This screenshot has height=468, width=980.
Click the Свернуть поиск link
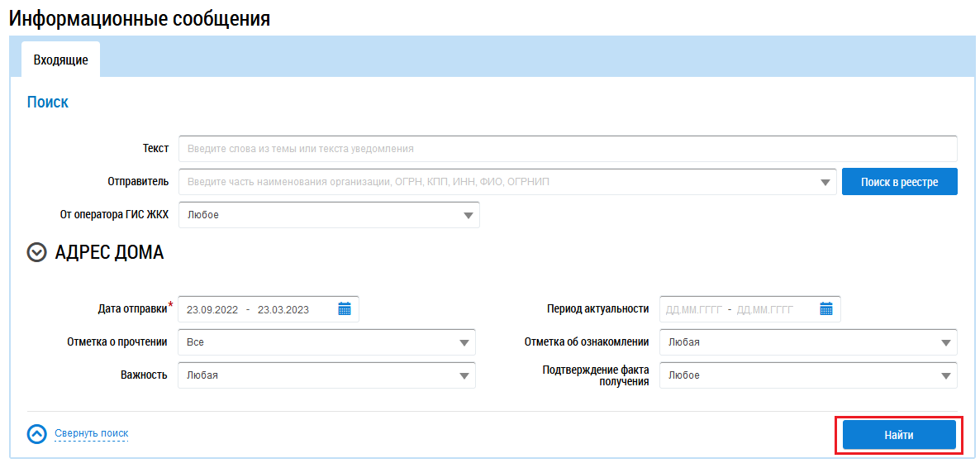click(91, 433)
